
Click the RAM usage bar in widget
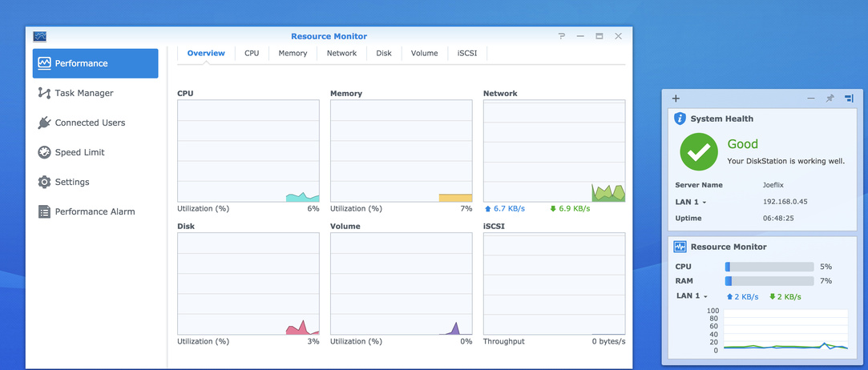tap(769, 281)
